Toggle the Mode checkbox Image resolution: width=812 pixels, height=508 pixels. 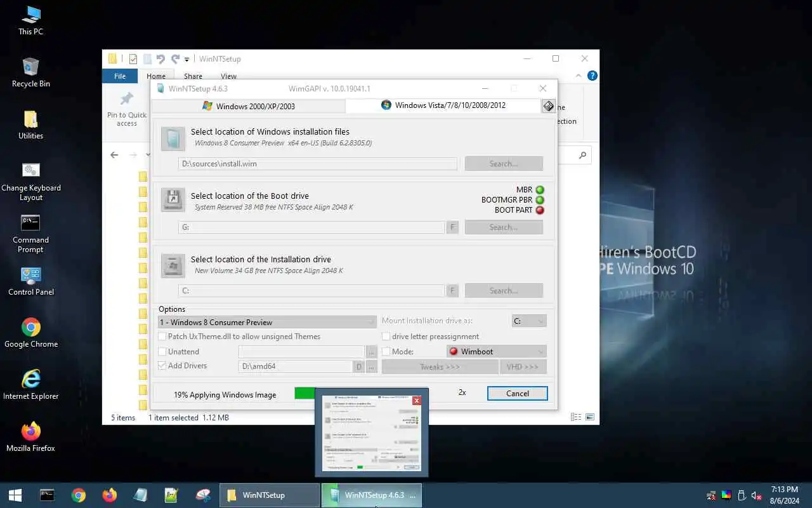tap(386, 351)
